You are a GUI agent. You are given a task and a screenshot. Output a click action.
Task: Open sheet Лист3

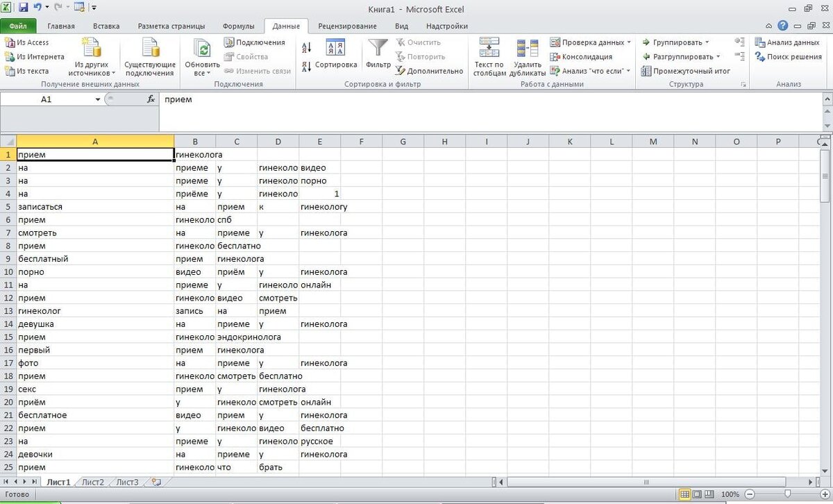(x=127, y=482)
